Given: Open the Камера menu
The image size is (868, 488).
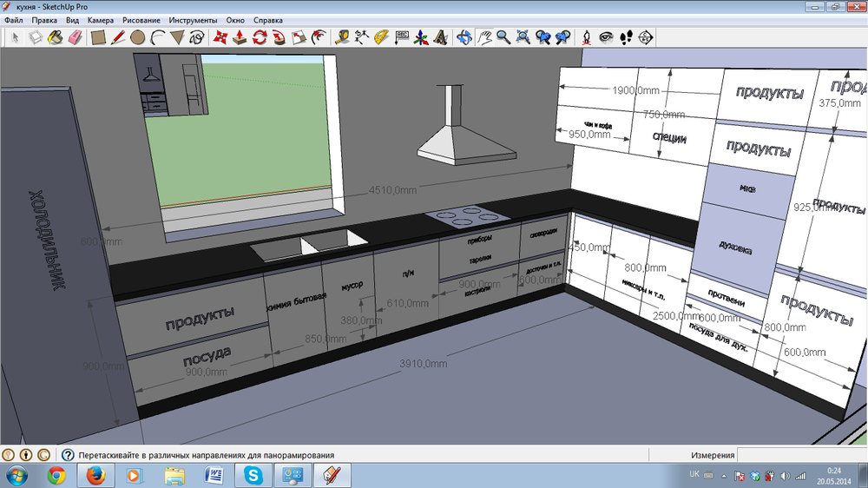Looking at the screenshot, I should (x=100, y=19).
